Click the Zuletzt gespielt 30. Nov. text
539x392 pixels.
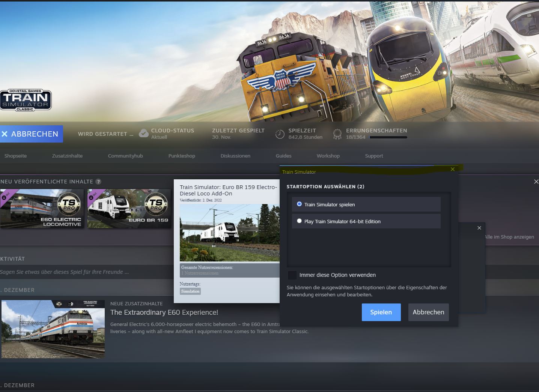[221, 137]
